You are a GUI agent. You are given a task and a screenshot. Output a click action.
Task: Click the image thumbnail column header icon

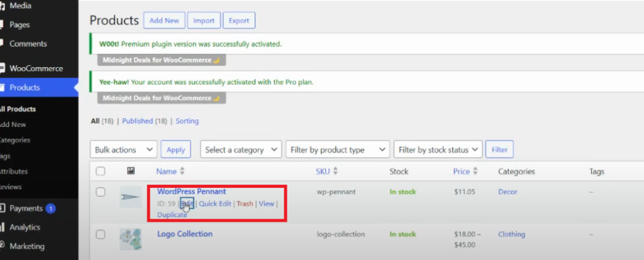pos(131,171)
